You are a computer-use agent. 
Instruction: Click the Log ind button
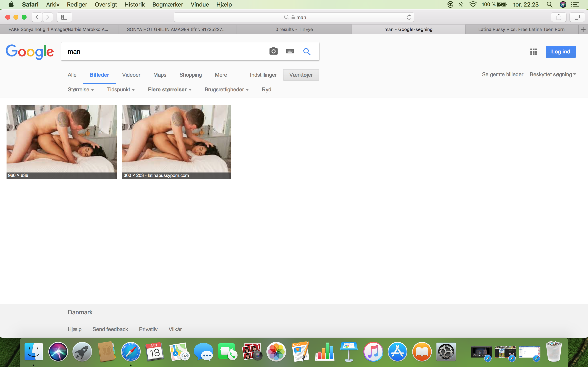(561, 51)
